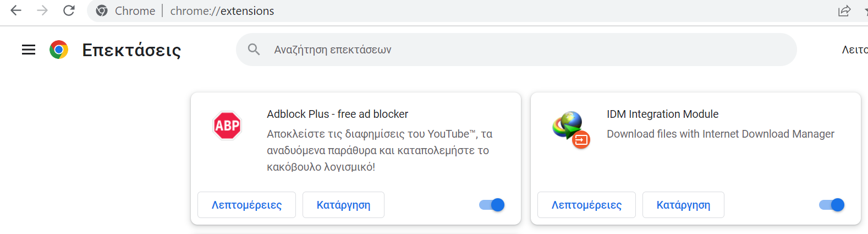The width and height of the screenshot is (868, 234).
Task: Go back with the browser back arrow
Action: coord(16,10)
